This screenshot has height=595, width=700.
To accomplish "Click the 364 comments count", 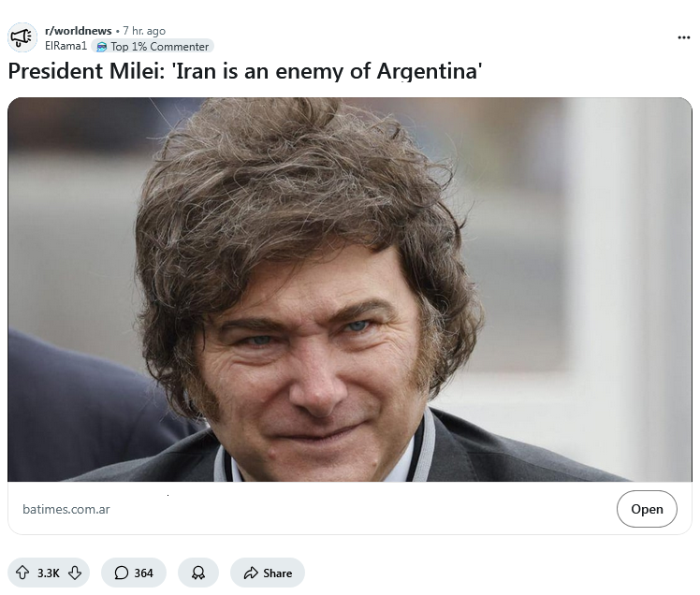I will pos(143,573).
